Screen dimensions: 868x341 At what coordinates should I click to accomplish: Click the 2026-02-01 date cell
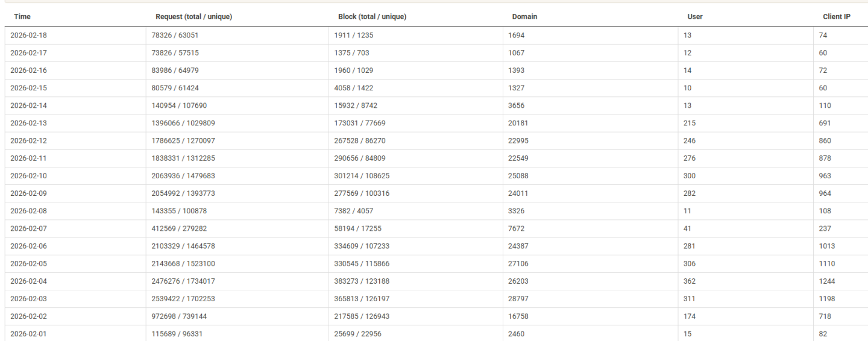(28, 334)
